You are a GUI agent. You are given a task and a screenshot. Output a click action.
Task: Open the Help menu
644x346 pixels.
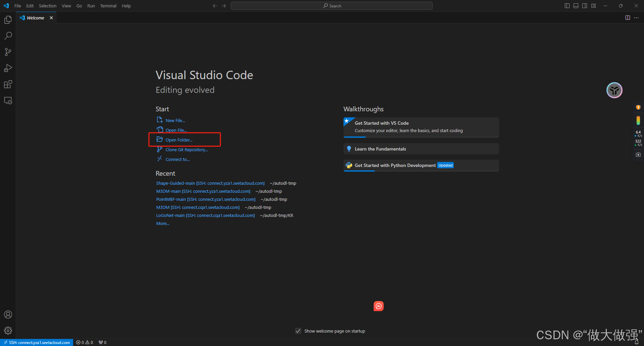tap(126, 6)
